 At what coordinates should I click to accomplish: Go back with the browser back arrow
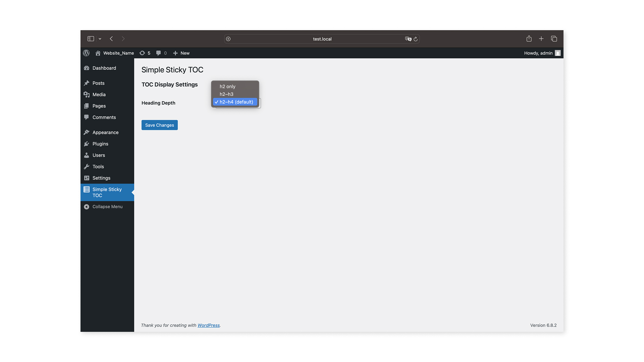[x=111, y=39]
